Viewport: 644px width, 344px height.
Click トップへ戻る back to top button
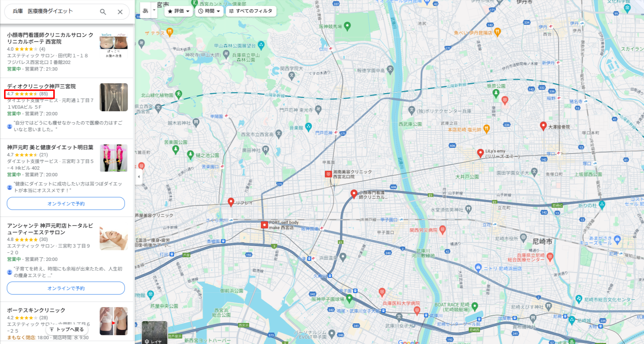coord(67,329)
